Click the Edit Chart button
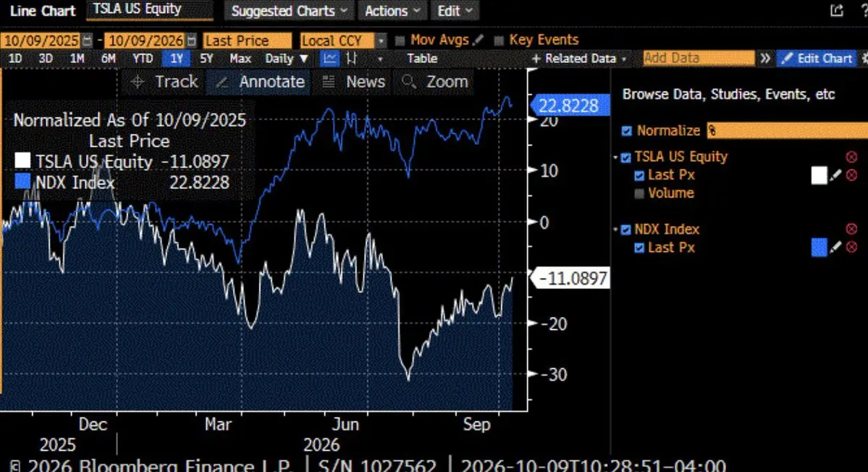This screenshot has width=868, height=472. (x=817, y=58)
